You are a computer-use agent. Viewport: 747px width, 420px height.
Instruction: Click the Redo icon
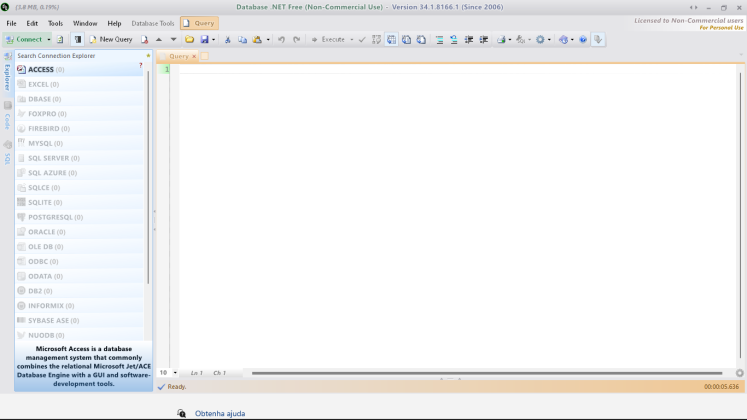[296, 40]
